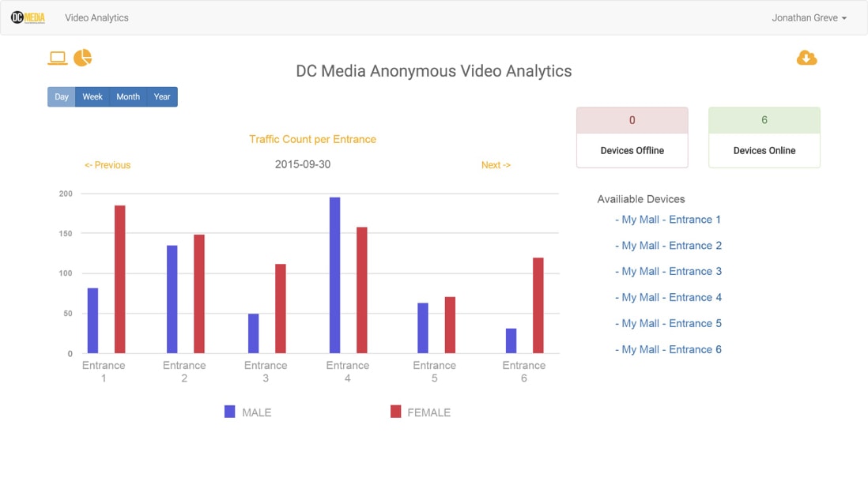Open My Mall - Entrance 6 device
Viewport: 868px width, 493px height.
click(668, 350)
